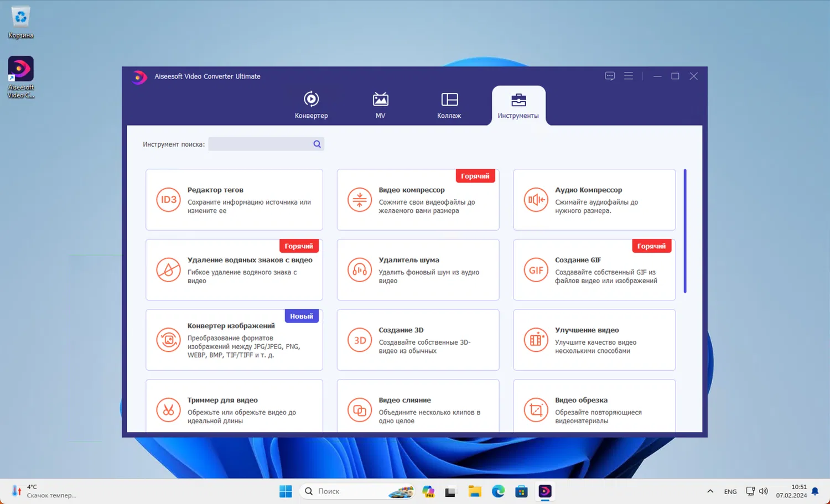The width and height of the screenshot is (830, 504).
Task: Click the search magnifier icon in tool search
Action: point(317,144)
